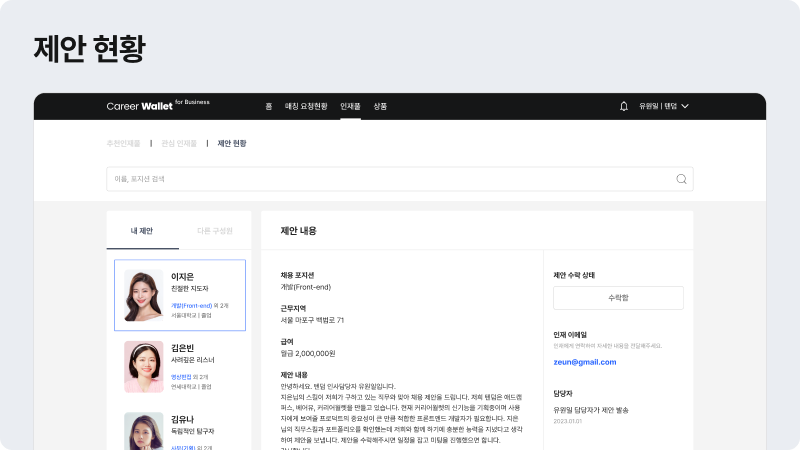Select candidate name 김은빈
The height and width of the screenshot is (450, 800).
183,348
